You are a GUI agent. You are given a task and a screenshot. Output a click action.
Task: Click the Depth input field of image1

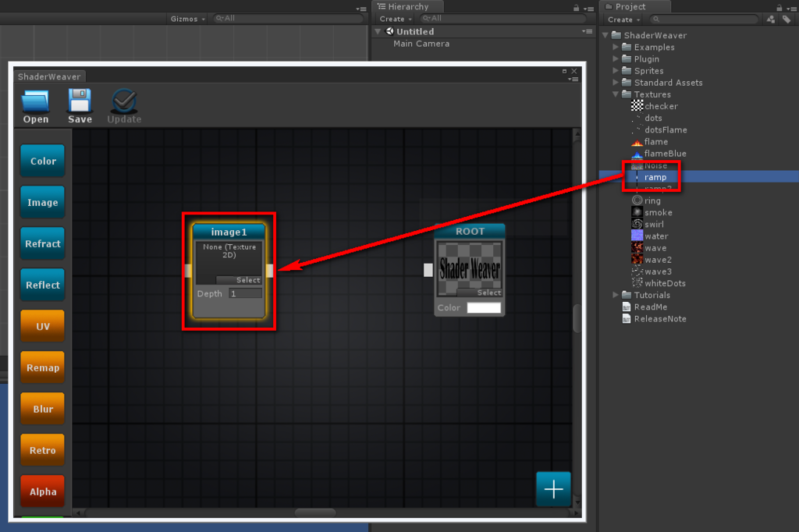(x=246, y=293)
